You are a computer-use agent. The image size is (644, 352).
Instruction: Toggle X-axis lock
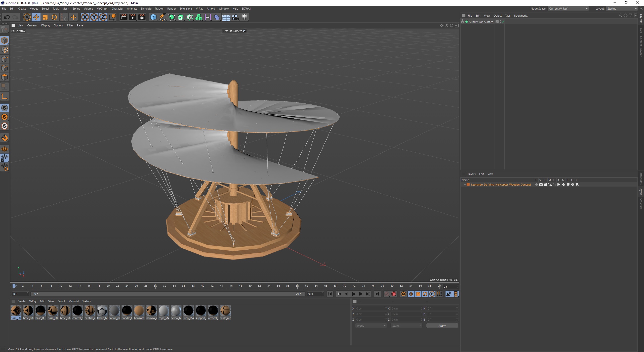[x=85, y=17]
